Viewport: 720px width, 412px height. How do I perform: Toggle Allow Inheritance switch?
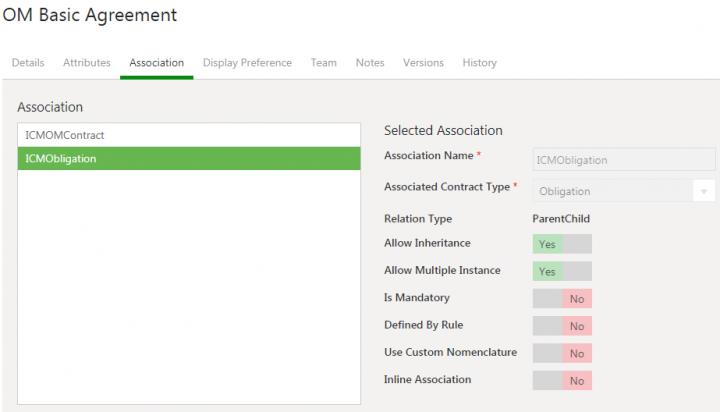(x=562, y=243)
